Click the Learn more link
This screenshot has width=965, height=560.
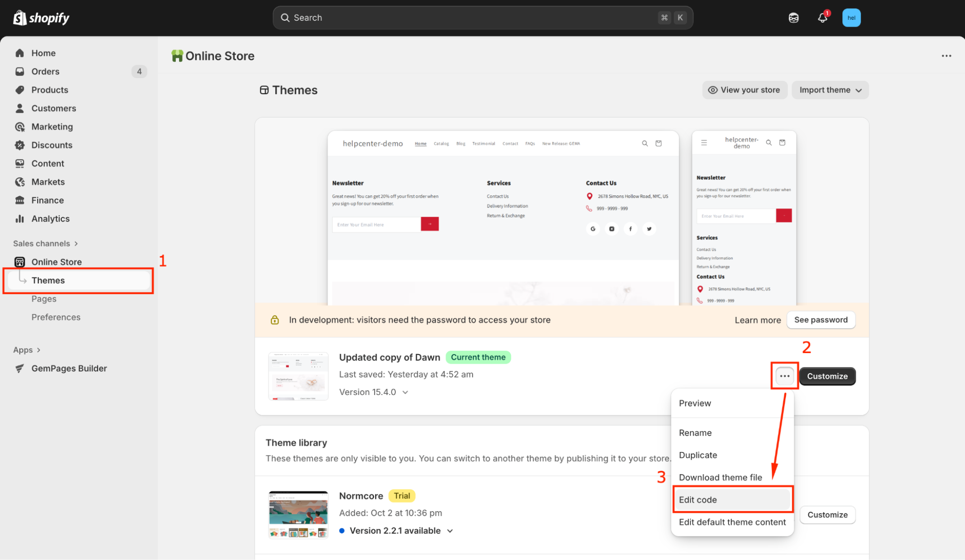point(757,320)
